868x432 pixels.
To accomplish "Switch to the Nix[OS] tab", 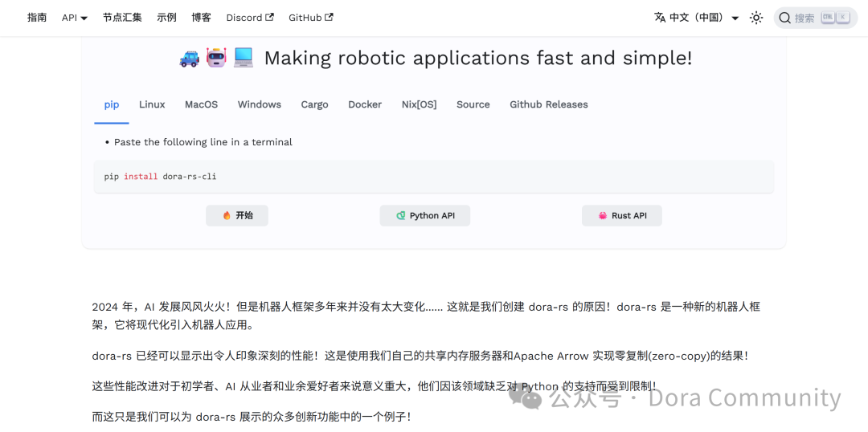I will point(419,104).
